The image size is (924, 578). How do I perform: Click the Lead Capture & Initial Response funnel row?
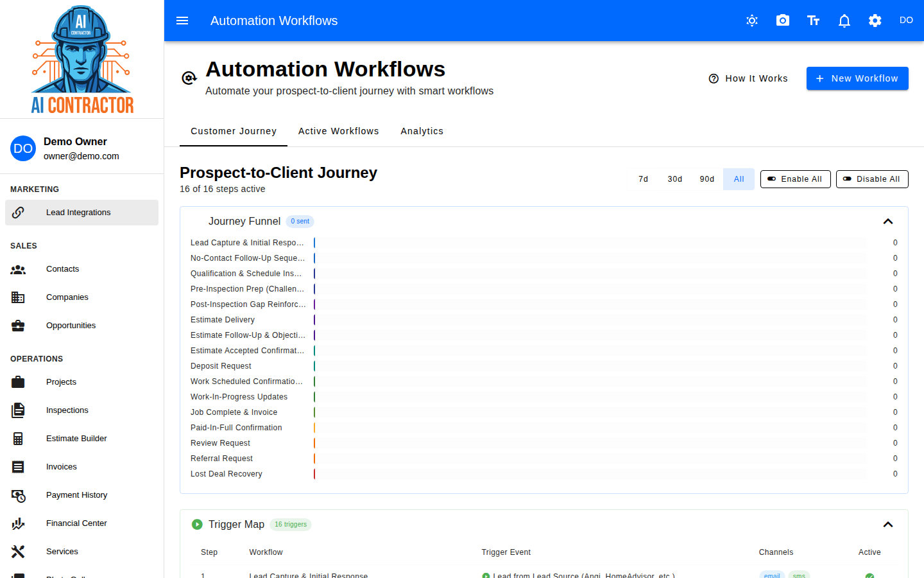(544, 243)
